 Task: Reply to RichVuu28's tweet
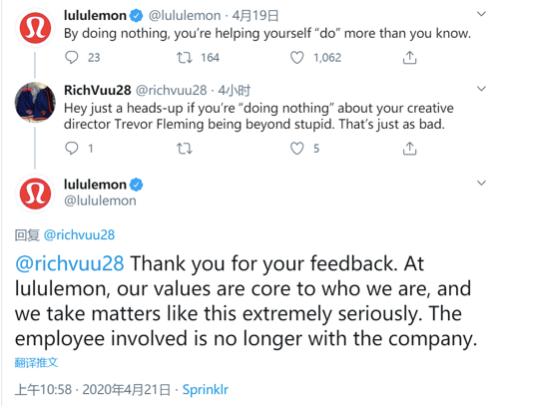point(72,148)
